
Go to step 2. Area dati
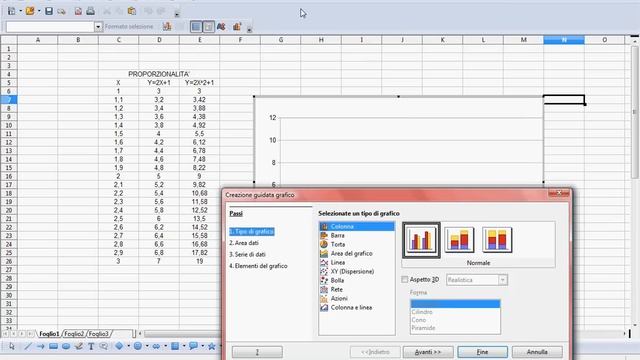point(244,243)
